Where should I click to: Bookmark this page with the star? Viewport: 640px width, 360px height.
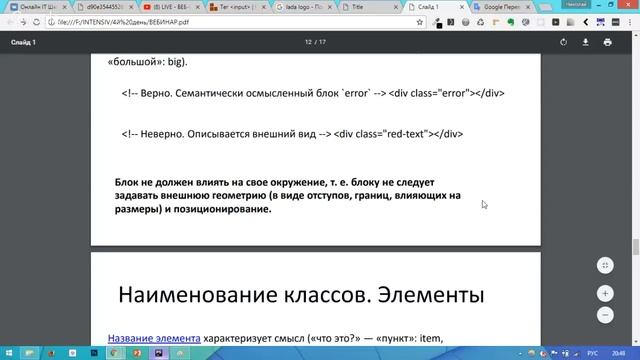(x=420, y=22)
